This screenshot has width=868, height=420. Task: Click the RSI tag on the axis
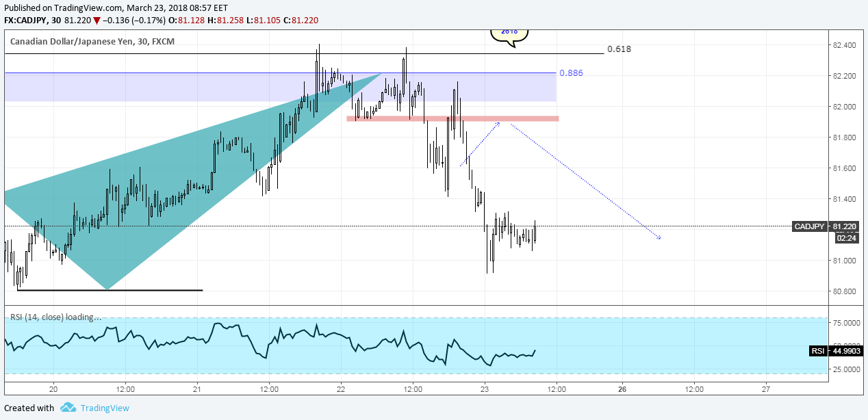click(x=817, y=351)
